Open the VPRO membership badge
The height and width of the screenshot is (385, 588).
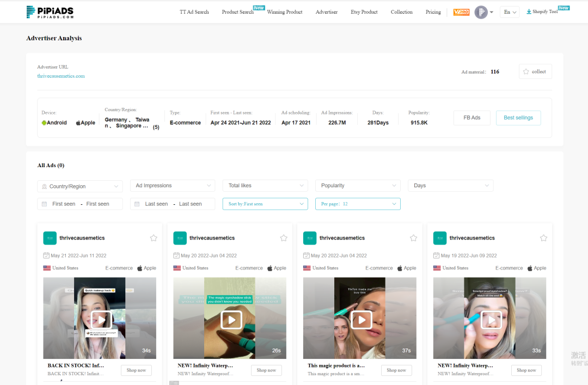point(461,12)
